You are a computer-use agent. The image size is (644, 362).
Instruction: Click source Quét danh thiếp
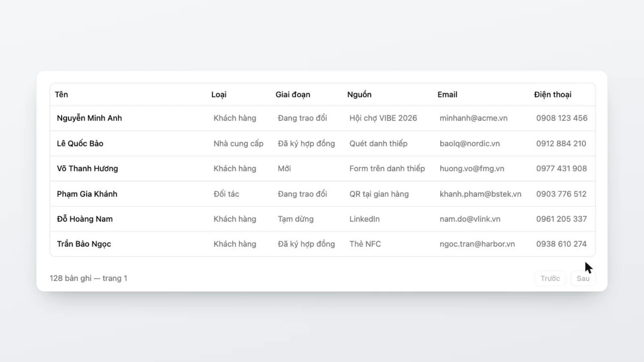(x=378, y=144)
